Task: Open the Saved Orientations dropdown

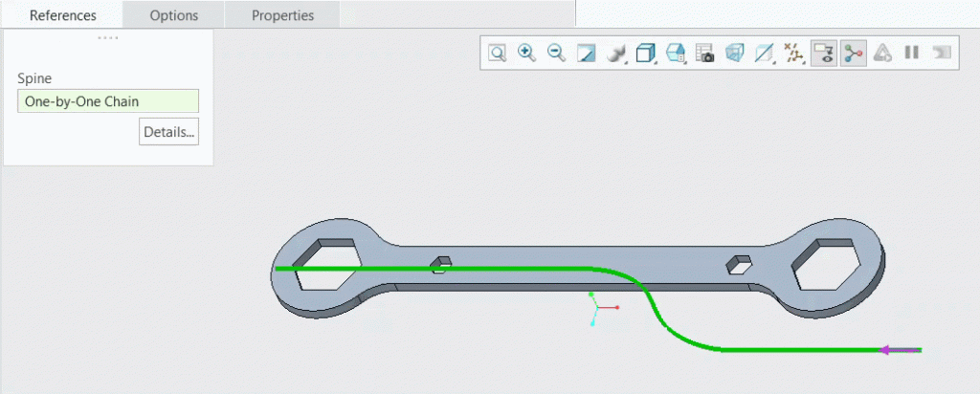Action: click(676, 54)
